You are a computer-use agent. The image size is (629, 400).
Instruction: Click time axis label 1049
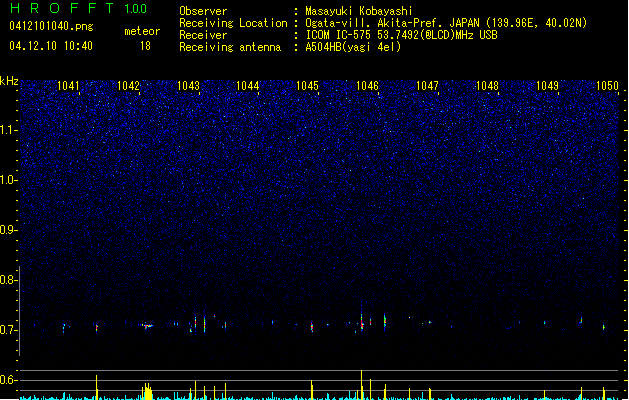click(547, 86)
